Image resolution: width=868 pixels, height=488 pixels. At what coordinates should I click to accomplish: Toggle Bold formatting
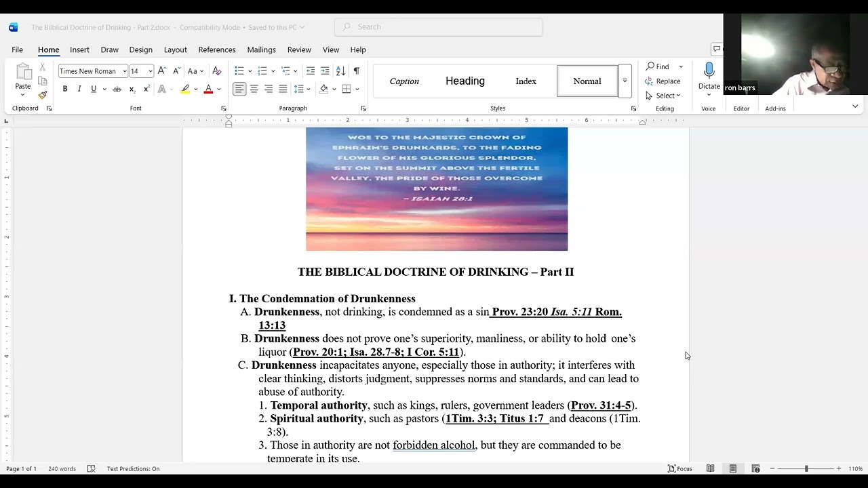(x=65, y=89)
